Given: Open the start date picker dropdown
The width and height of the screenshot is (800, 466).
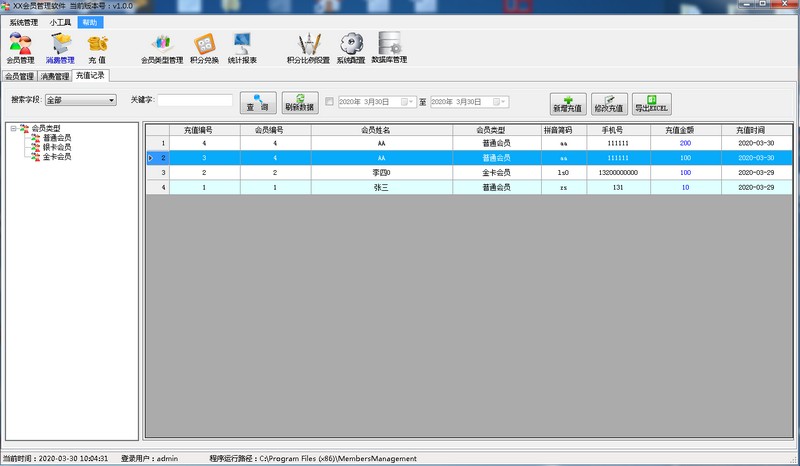Looking at the screenshot, I should [x=410, y=101].
